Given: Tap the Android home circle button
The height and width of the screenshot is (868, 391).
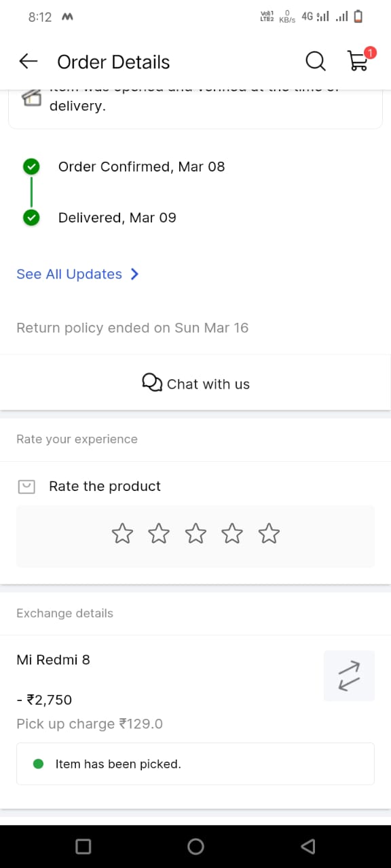Looking at the screenshot, I should [195, 846].
